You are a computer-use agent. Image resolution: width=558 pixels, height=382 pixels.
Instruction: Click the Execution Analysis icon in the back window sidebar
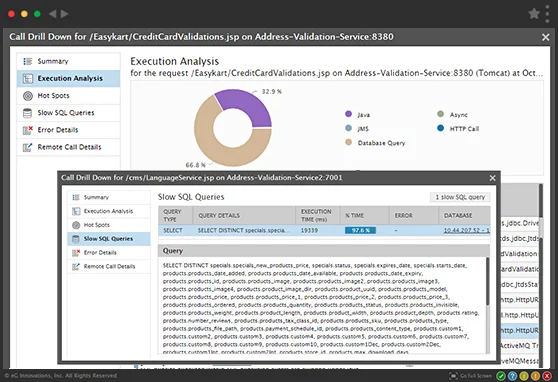pos(28,78)
